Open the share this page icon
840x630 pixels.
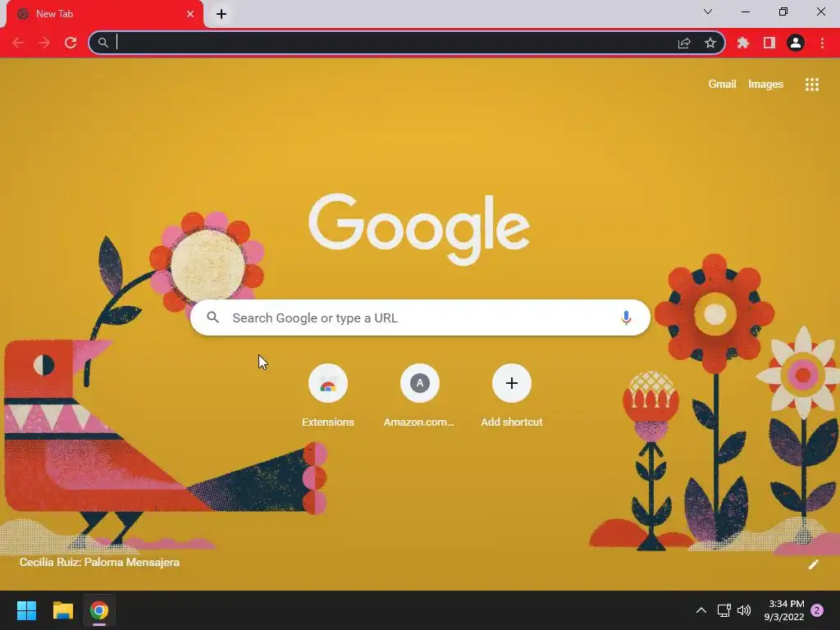[x=684, y=43]
